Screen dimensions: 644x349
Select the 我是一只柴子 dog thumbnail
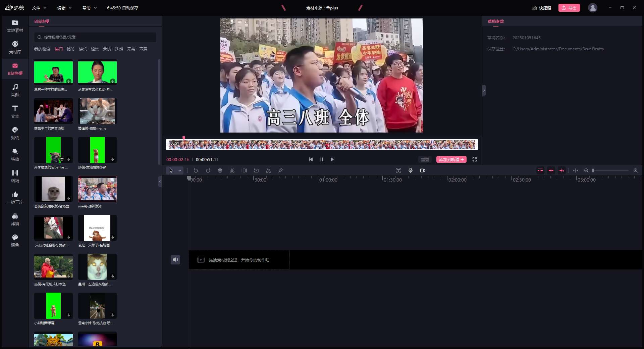pyautogui.click(x=97, y=228)
